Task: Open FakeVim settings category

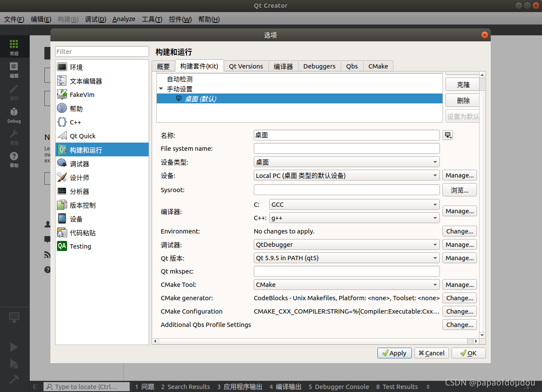Action: click(102, 95)
